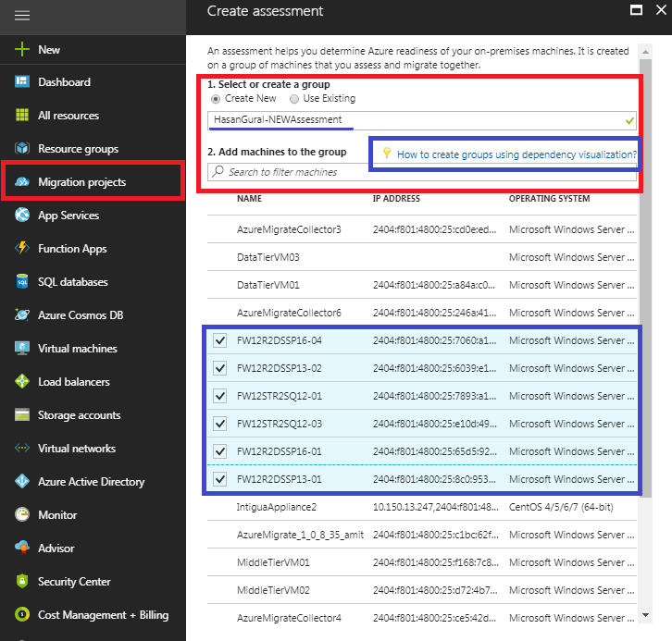The height and width of the screenshot is (641, 672).
Task: Click the Search to filter machines field
Action: click(422, 172)
